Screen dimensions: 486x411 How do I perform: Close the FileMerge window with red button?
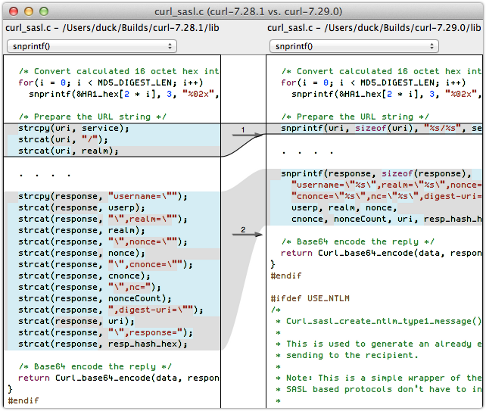14,11
